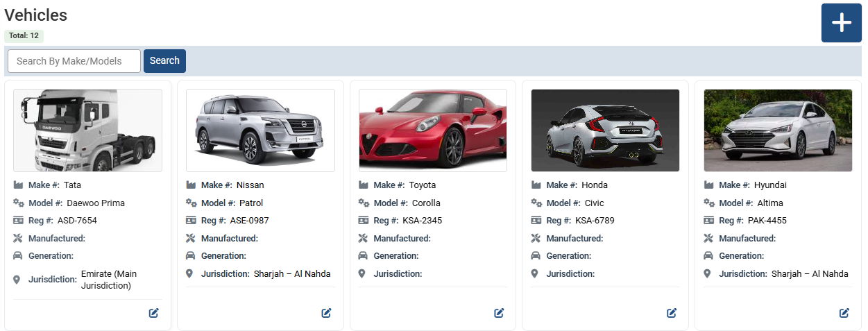Click the Make icon on Hyundai card
This screenshot has width=868, height=331.
(708, 185)
